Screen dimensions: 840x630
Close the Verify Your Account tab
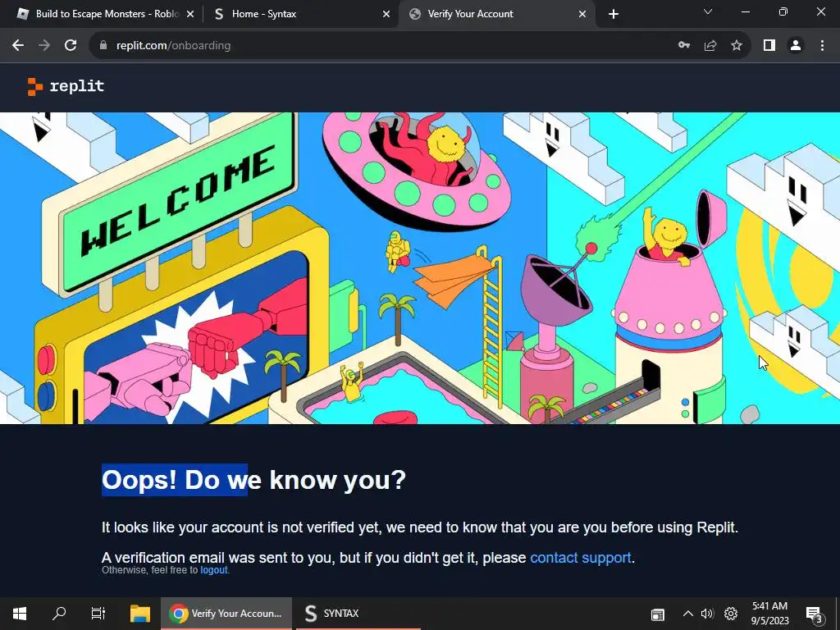[582, 15]
